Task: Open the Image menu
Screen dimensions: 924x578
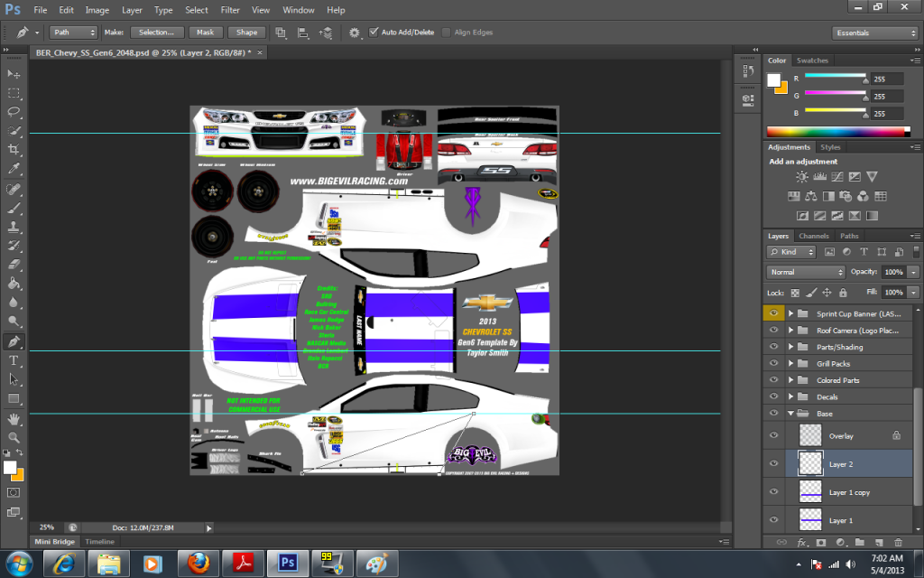Action: tap(97, 10)
